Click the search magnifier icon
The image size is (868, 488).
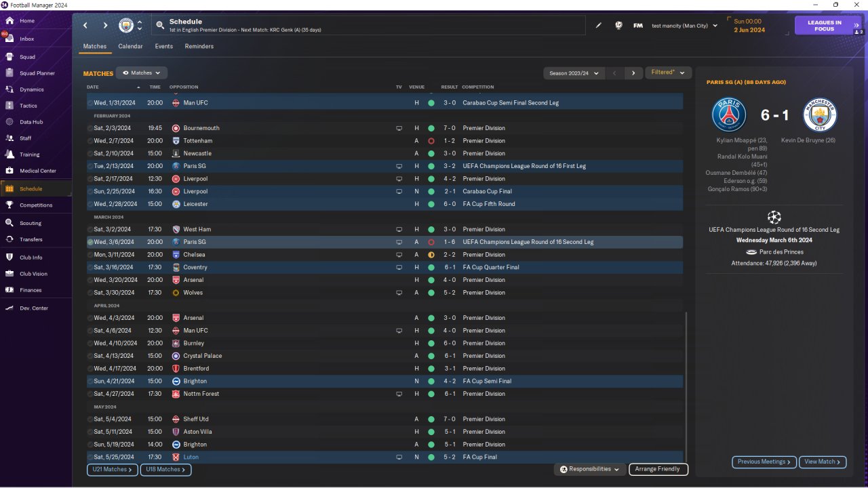[x=160, y=26]
